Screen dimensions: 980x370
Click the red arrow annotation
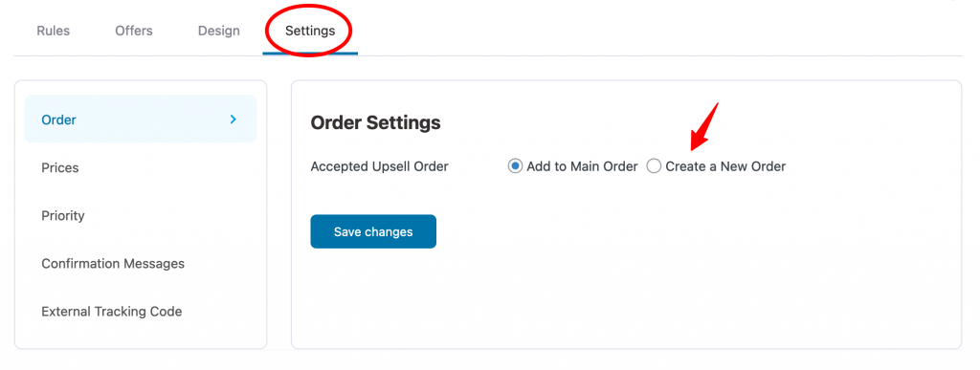pos(705,126)
